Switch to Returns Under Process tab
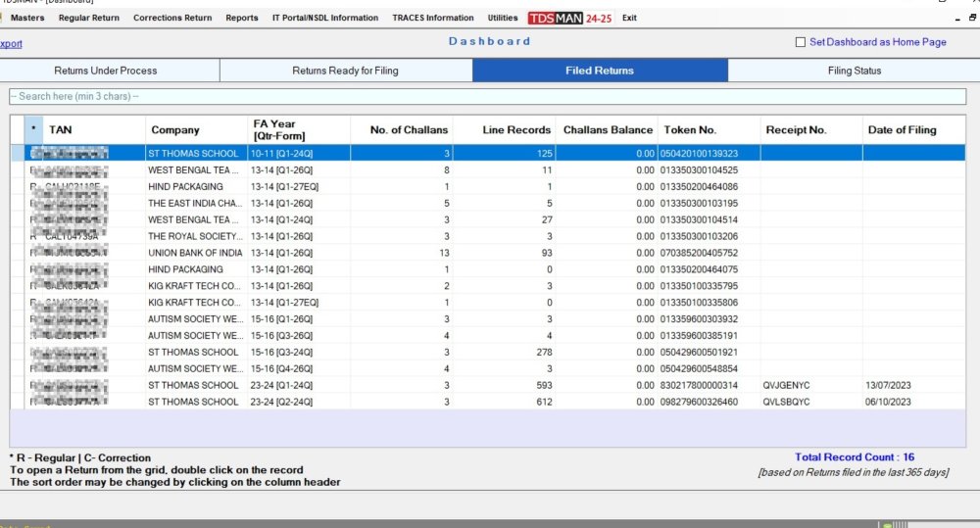Screen dimensions: 980x528 106,71
